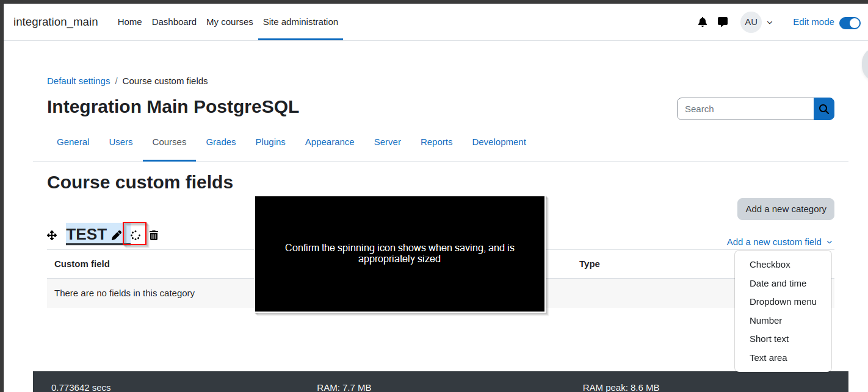Switch to the Plugins tab
The width and height of the screenshot is (868, 392).
(270, 142)
